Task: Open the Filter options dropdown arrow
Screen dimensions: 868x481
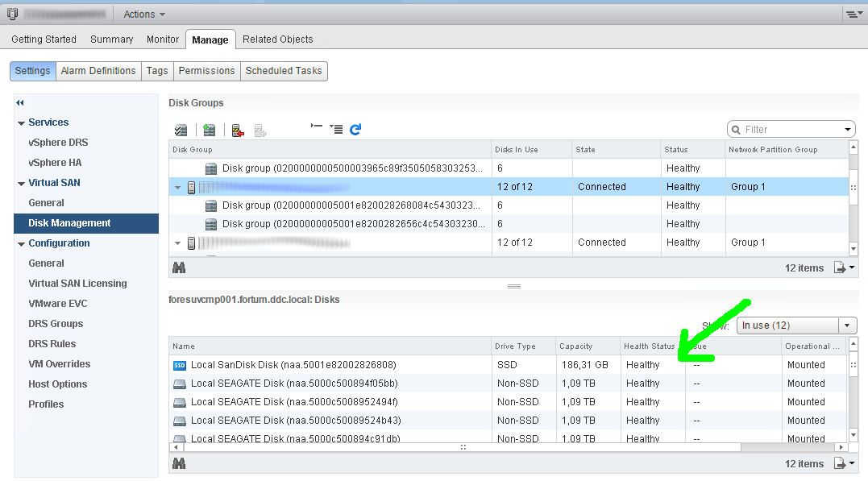Action: click(848, 130)
